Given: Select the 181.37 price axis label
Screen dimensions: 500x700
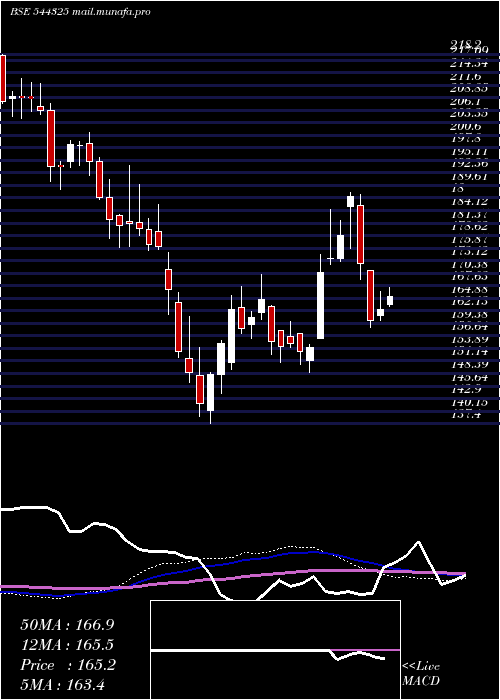Looking at the screenshot, I should 469,214.
